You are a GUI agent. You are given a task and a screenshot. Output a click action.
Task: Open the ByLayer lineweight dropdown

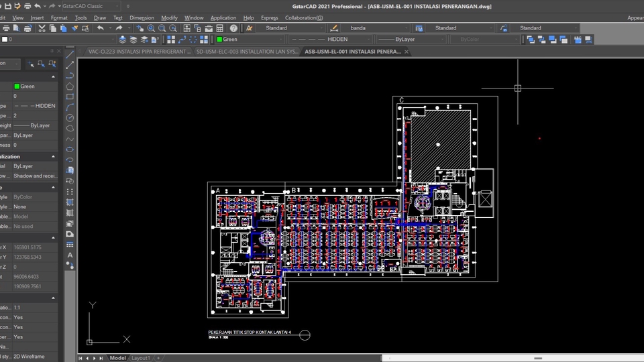coord(411,40)
